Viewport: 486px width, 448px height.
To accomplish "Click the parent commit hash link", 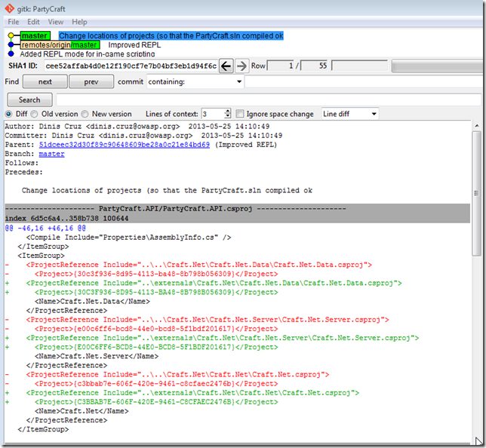I will (125, 144).
